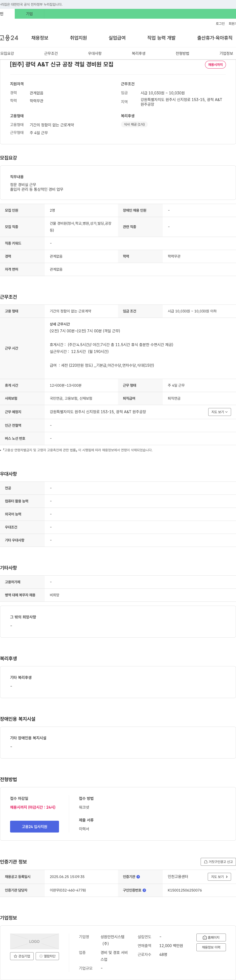Select 제출 서류 value 이력서
This screenshot has height=980, width=236.
click(x=84, y=829)
